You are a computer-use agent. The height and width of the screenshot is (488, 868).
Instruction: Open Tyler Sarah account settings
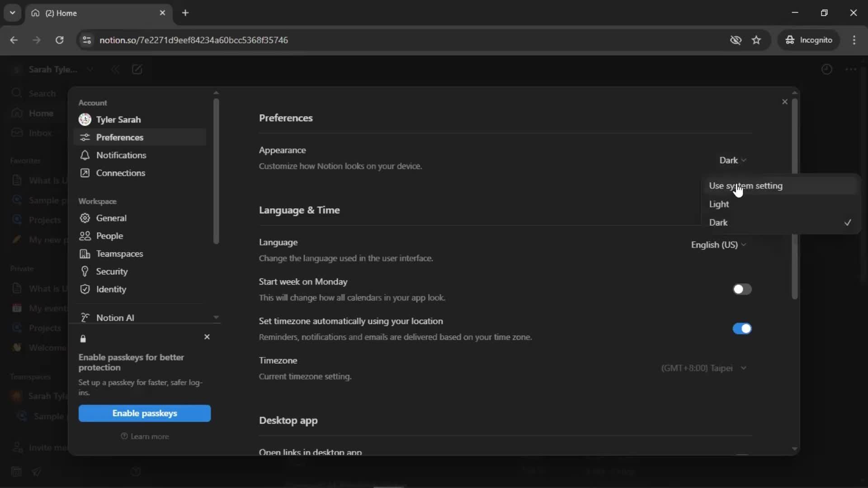tap(140, 119)
